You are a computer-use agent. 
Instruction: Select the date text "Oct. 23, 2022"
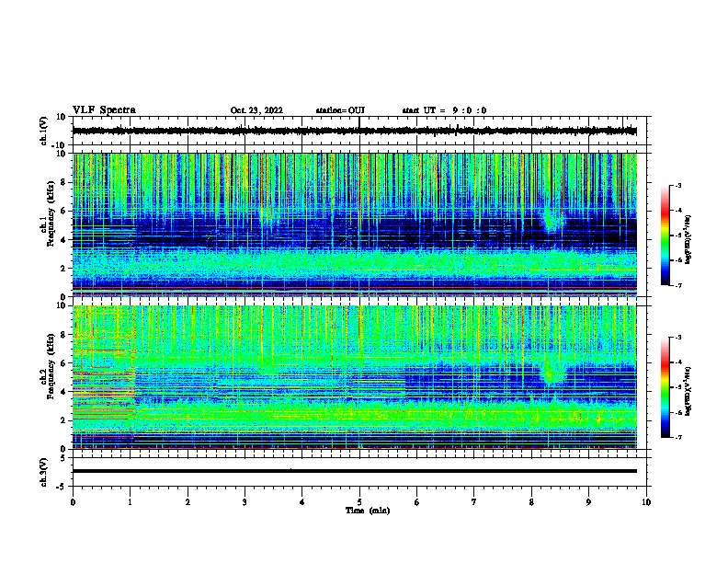click(256, 110)
